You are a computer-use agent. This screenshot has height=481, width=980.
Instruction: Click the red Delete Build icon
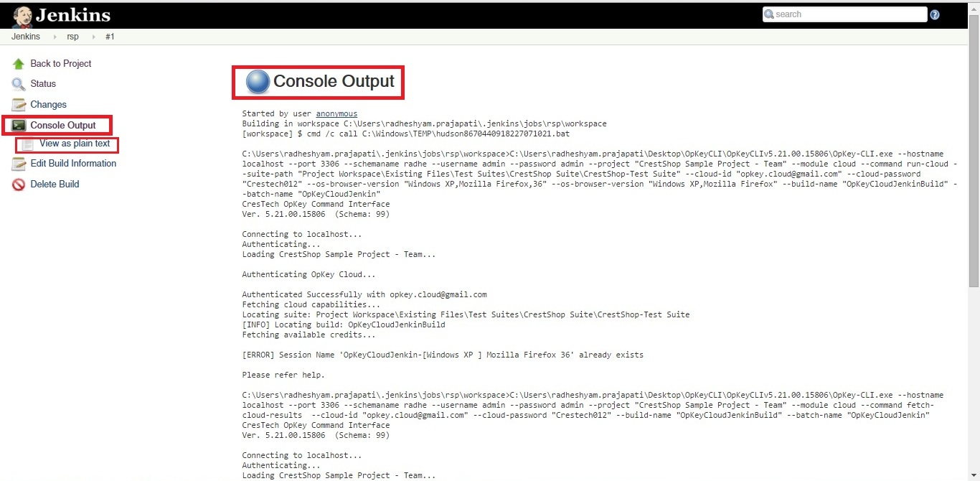pos(19,185)
